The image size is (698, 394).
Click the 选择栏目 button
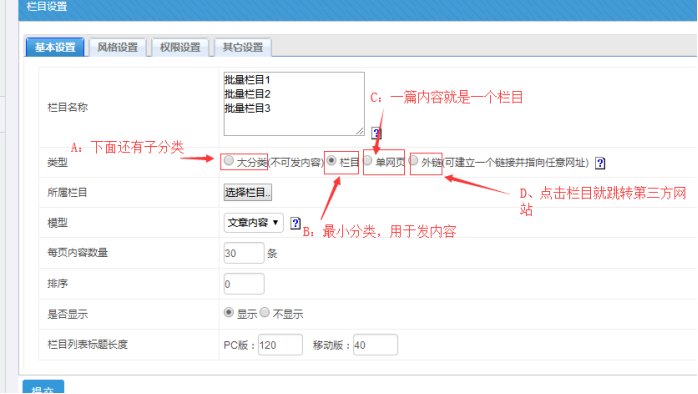248,192
